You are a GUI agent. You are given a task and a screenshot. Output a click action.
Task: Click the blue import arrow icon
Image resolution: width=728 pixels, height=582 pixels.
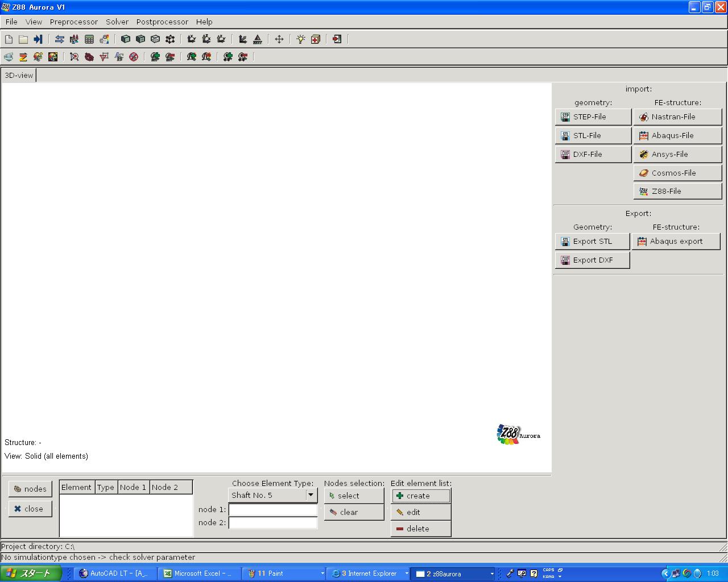[38, 39]
